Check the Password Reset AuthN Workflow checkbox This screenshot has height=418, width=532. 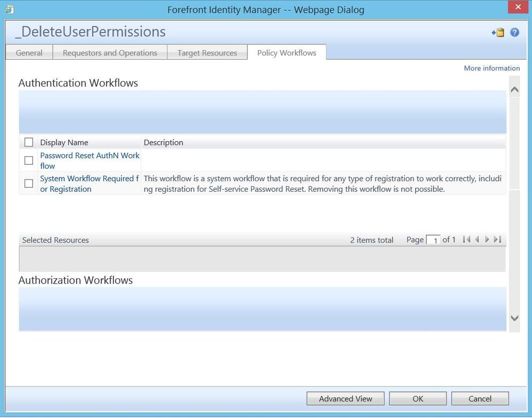coord(29,160)
